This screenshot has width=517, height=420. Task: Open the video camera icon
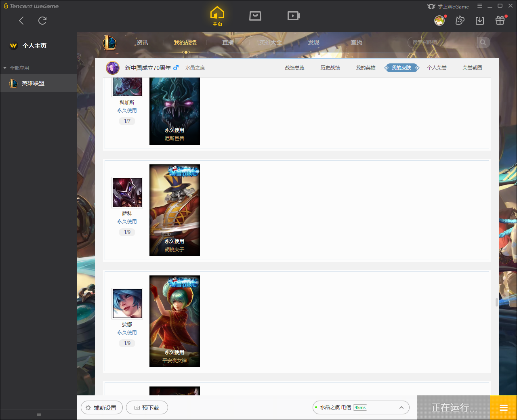coord(294,16)
